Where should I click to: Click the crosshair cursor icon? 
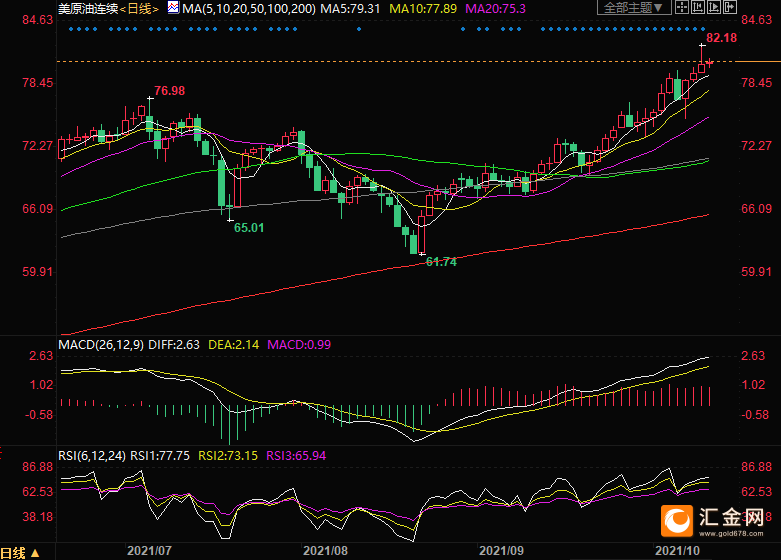tap(681, 7)
